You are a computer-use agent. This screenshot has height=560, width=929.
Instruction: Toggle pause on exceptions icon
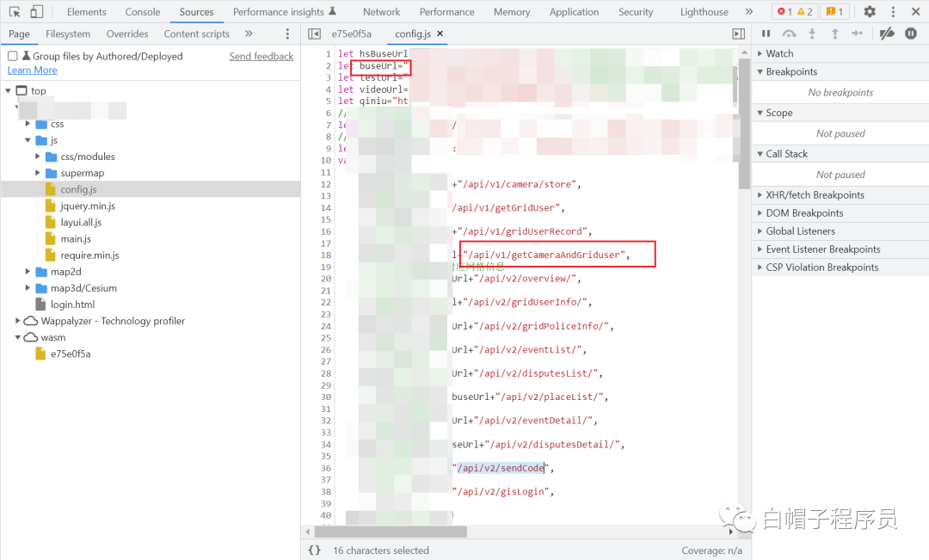[911, 34]
